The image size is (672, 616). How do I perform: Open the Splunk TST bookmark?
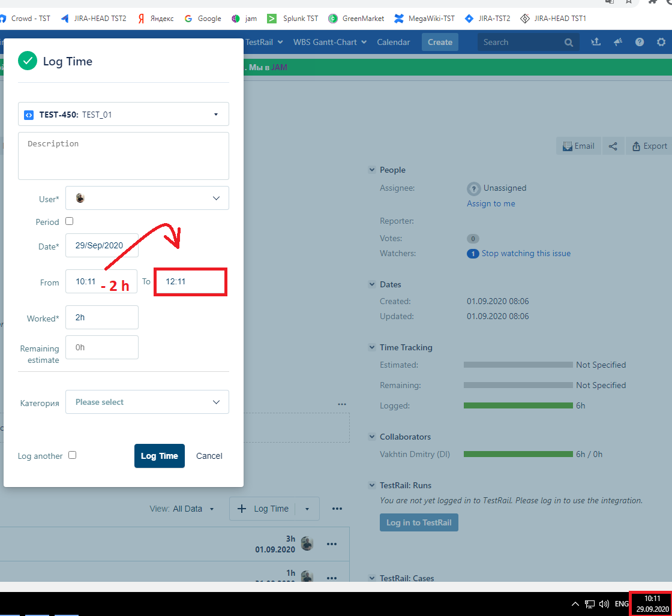click(293, 19)
